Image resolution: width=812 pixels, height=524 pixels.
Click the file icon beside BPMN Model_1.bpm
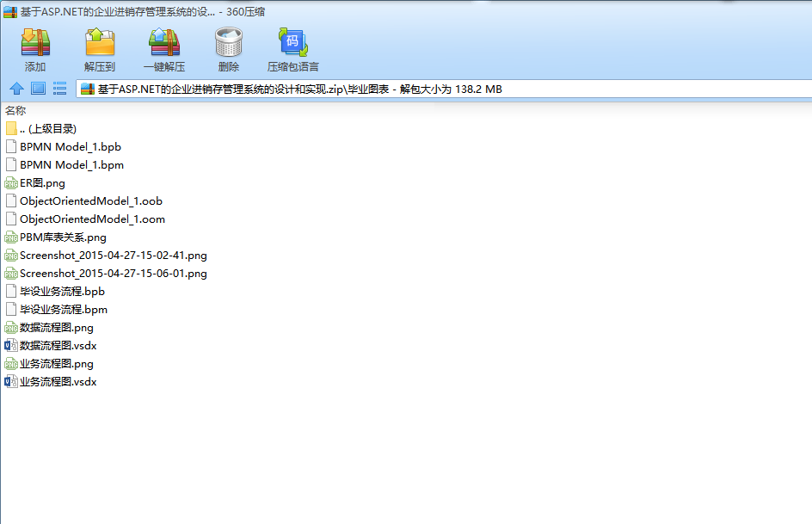pos(11,164)
